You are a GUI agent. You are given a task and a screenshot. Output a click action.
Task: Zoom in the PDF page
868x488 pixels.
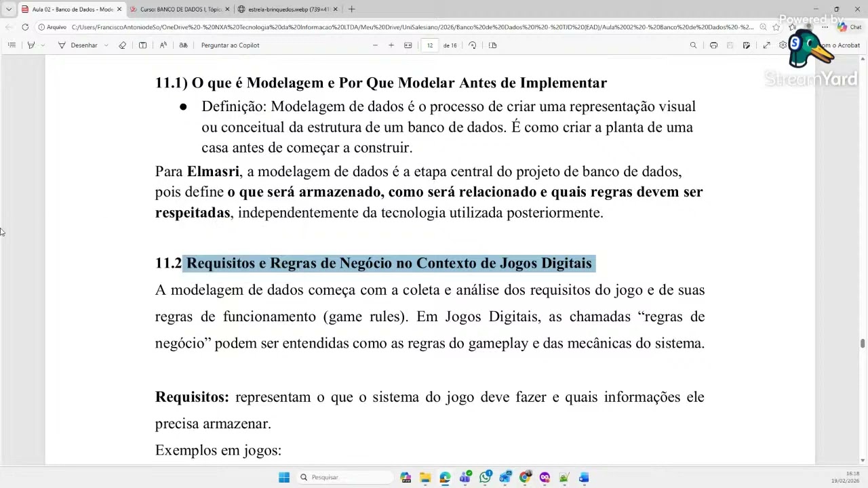click(391, 45)
